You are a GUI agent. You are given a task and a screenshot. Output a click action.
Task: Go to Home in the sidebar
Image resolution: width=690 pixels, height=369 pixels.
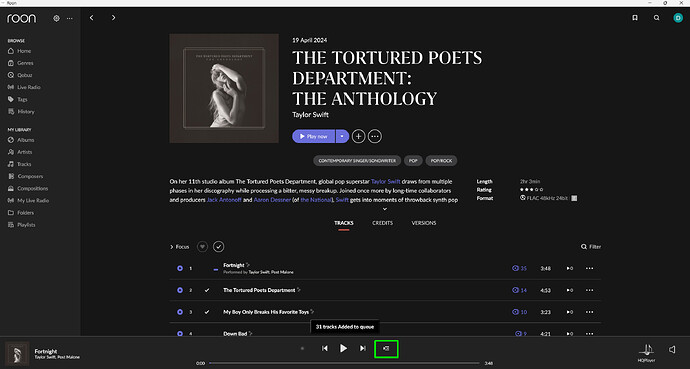point(20,51)
